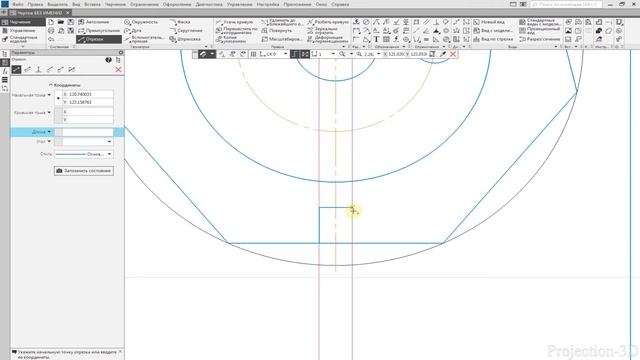The height and width of the screenshot is (360, 640).
Task: Close the Параметры panel command with red X
Action: coord(118,70)
